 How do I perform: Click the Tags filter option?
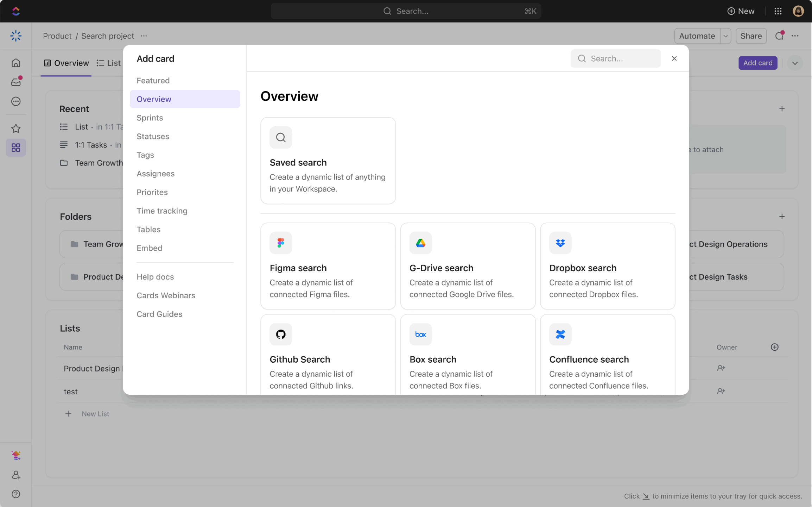pyautogui.click(x=145, y=155)
